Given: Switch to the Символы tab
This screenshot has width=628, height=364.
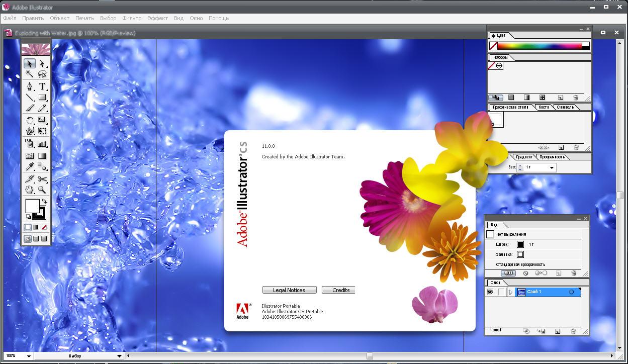Looking at the screenshot, I should point(566,107).
